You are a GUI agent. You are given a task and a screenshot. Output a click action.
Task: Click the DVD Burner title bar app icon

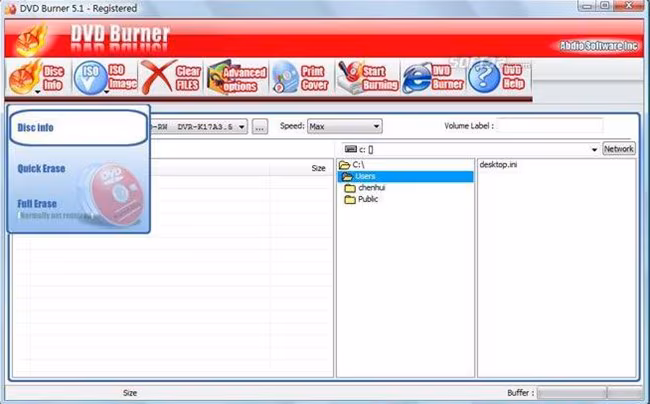tap(10, 8)
